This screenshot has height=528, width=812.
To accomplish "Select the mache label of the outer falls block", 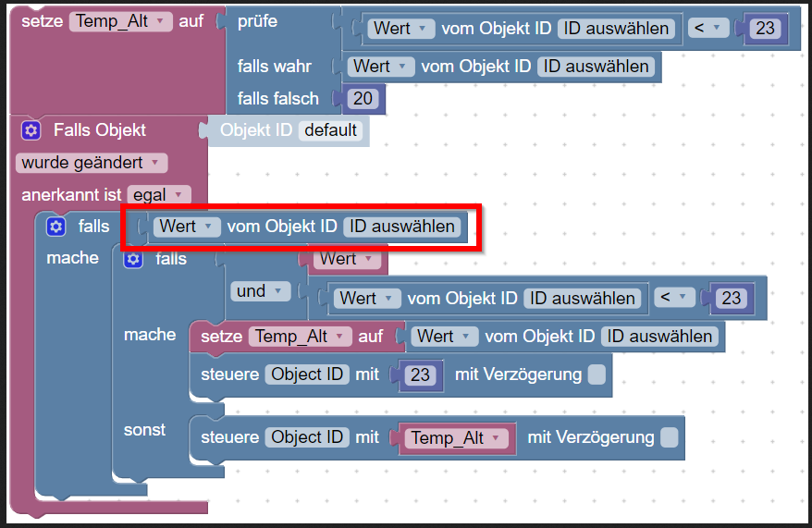I will (x=72, y=258).
